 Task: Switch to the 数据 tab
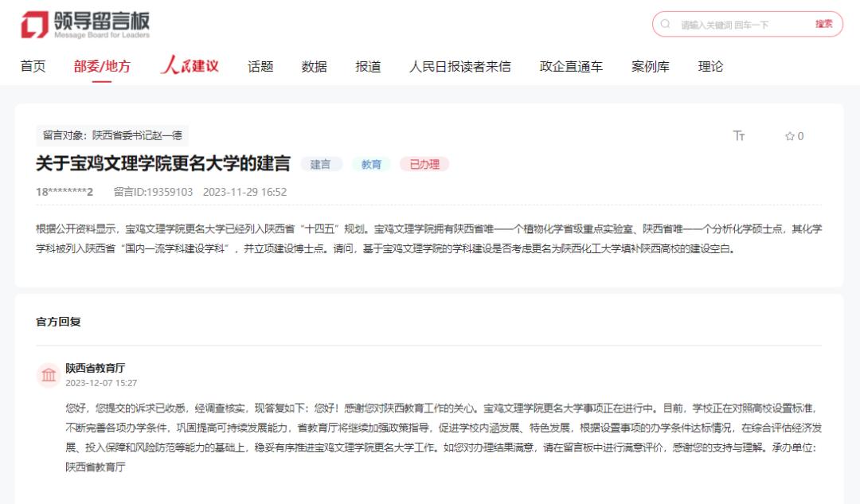tap(315, 67)
